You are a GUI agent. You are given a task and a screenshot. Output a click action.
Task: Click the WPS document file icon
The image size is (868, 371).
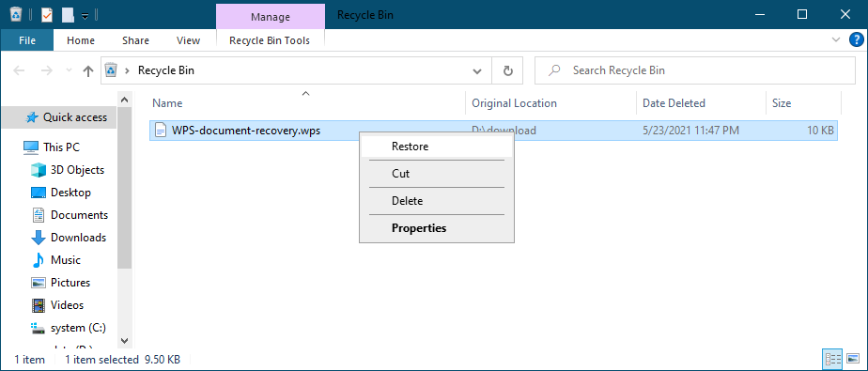click(161, 131)
